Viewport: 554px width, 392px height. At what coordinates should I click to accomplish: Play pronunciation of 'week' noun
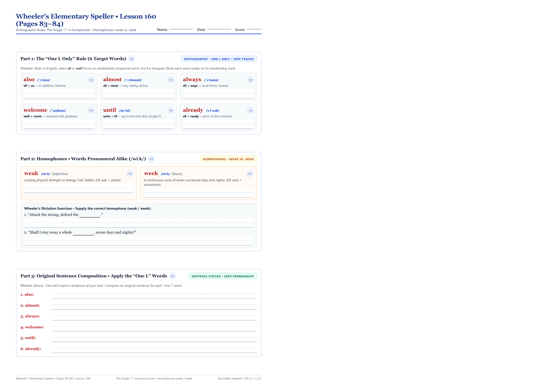click(x=250, y=174)
